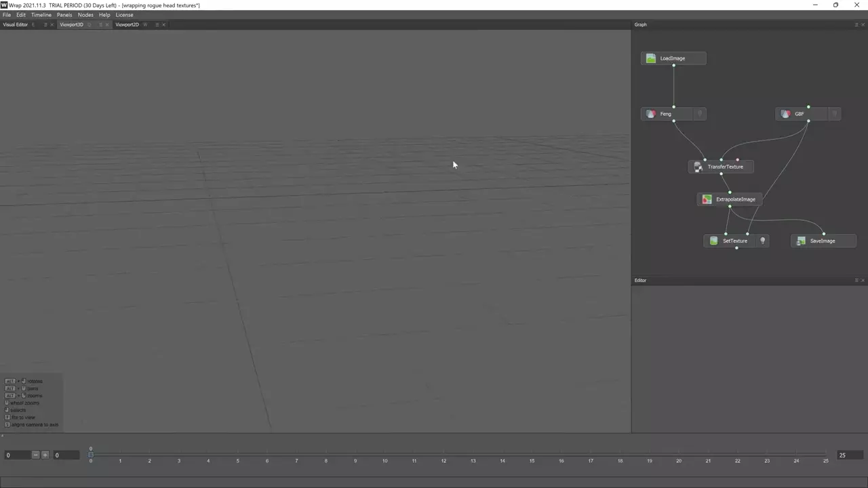Open the Editor panel options menu
Image resolution: width=868 pixels, height=488 pixels.
click(x=856, y=280)
